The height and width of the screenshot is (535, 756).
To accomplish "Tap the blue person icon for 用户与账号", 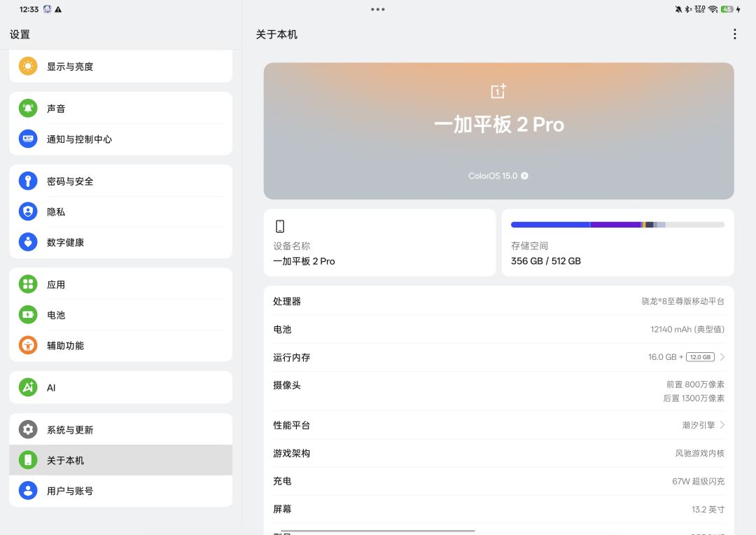I will point(28,491).
